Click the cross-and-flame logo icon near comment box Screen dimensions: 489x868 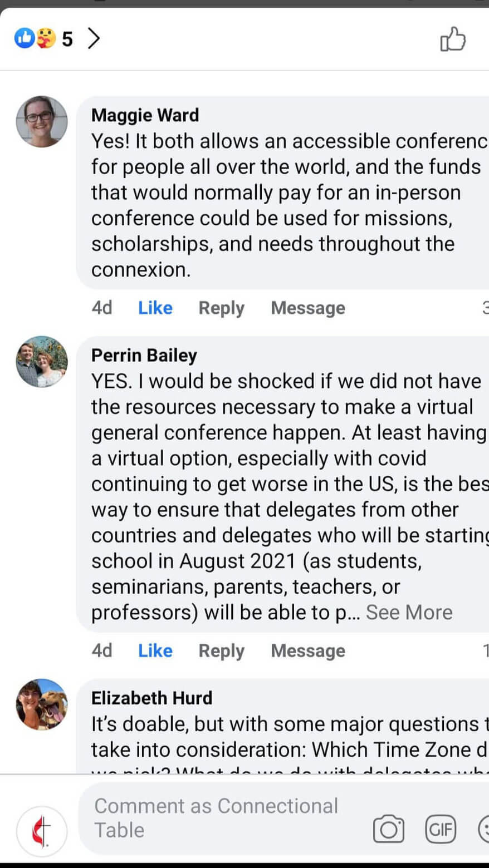(41, 831)
